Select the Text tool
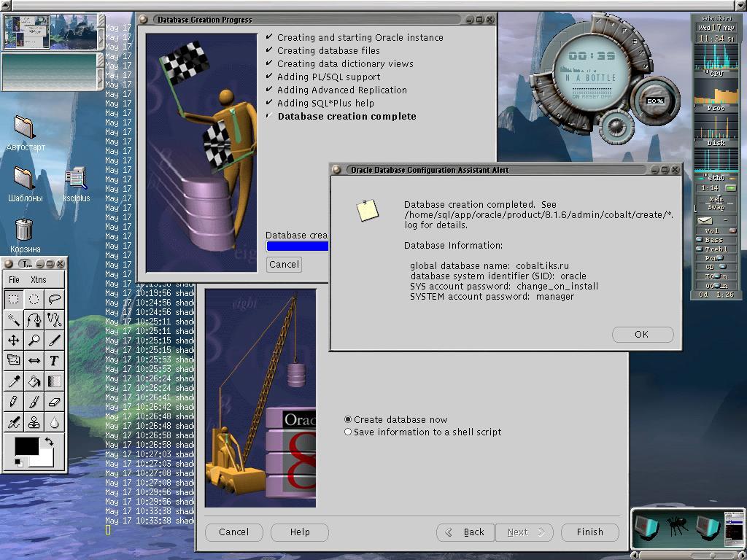This screenshot has height=560, width=747. (54, 360)
